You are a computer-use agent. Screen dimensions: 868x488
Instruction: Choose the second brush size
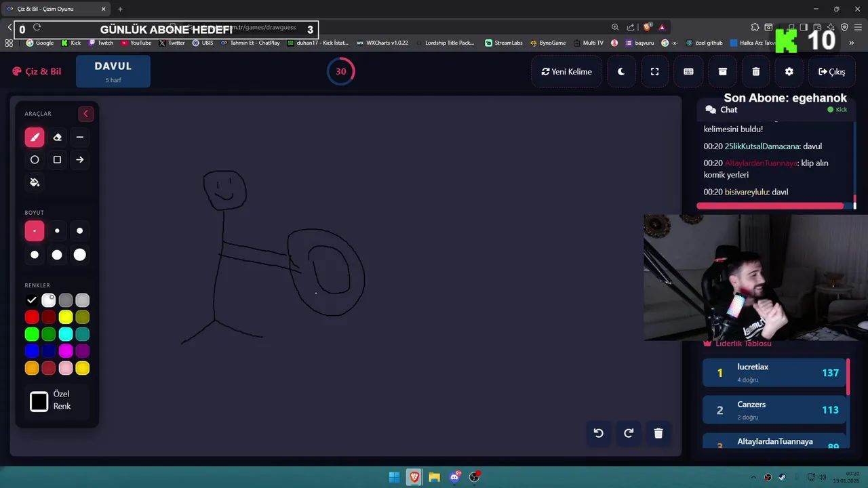tap(57, 231)
